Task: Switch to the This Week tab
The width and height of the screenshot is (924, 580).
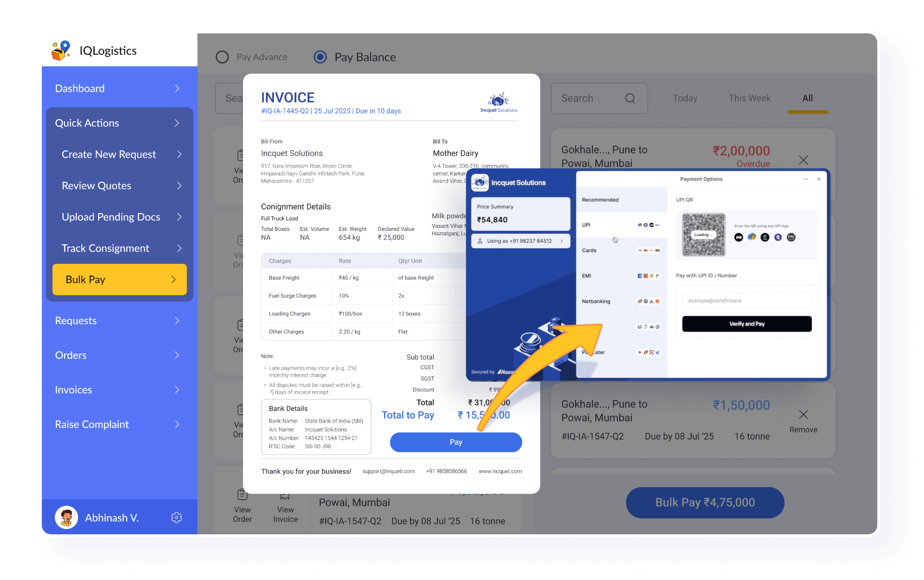Action: pyautogui.click(x=749, y=98)
